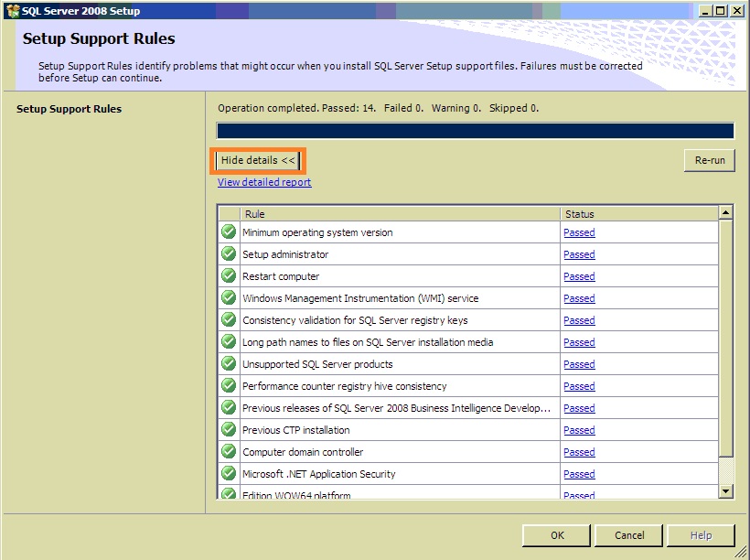
Task: Click green check icon beside Restart computer
Action: (229, 276)
